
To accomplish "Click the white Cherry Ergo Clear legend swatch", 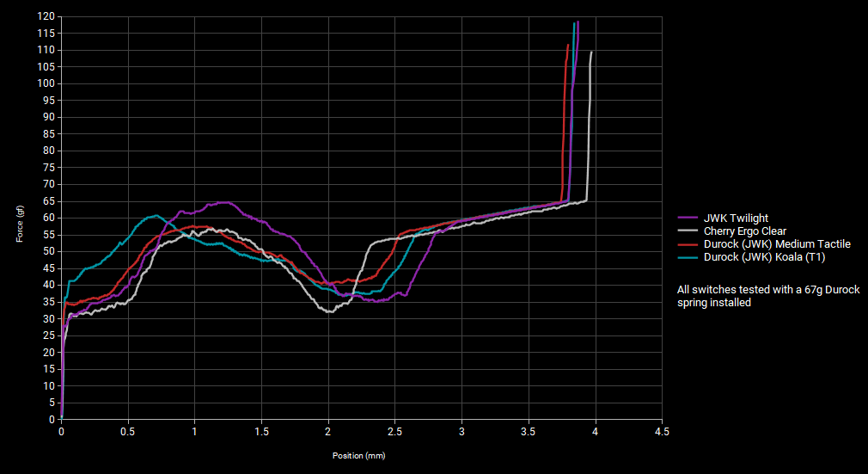I will (x=688, y=231).
